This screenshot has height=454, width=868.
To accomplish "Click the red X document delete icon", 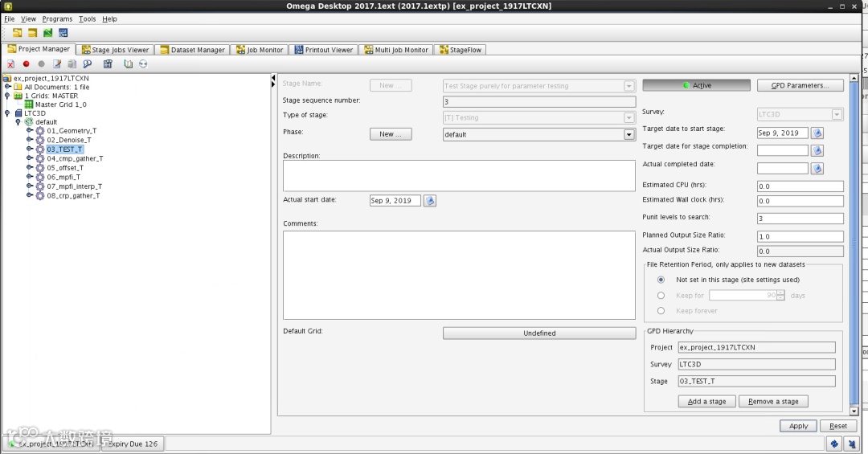I will coord(10,64).
